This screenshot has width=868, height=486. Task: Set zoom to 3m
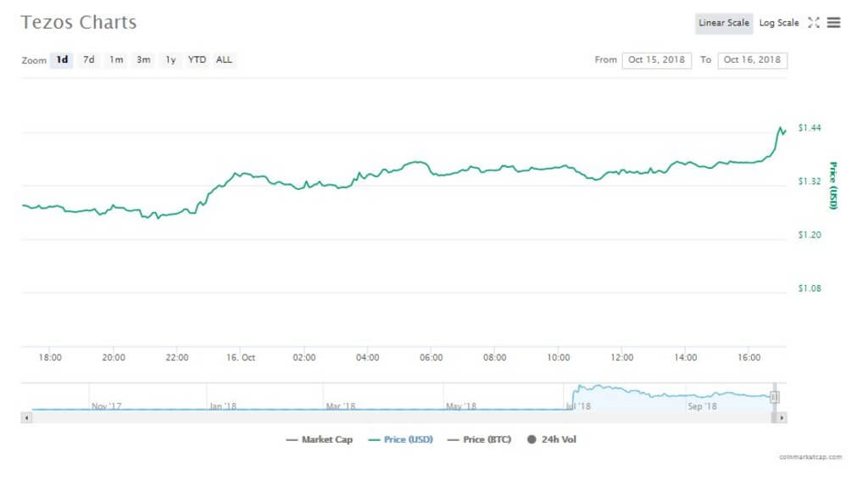point(144,60)
